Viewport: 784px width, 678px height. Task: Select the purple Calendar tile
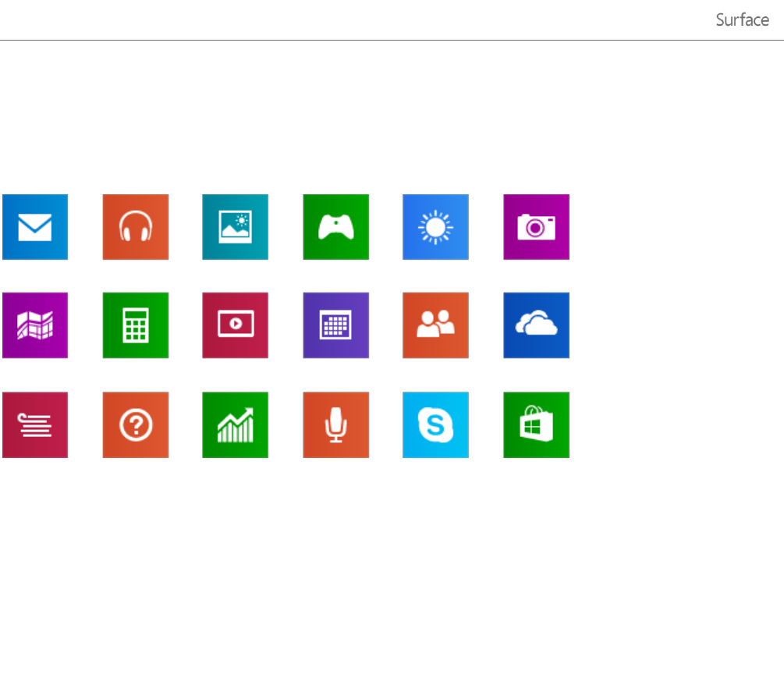pos(335,325)
